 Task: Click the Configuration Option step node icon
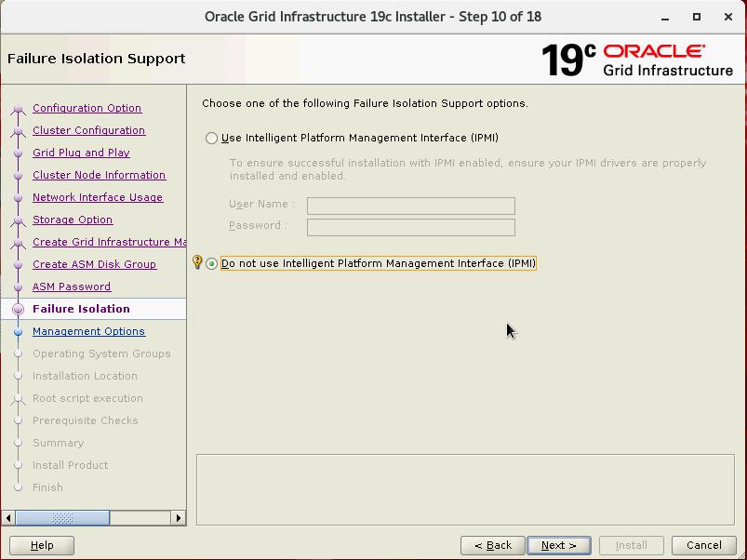(18, 109)
